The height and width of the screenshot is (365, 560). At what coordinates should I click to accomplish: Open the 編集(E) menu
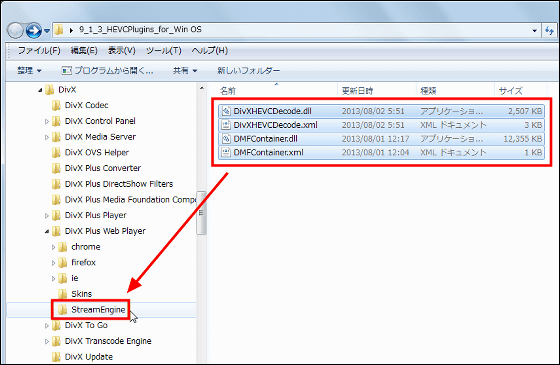84,51
